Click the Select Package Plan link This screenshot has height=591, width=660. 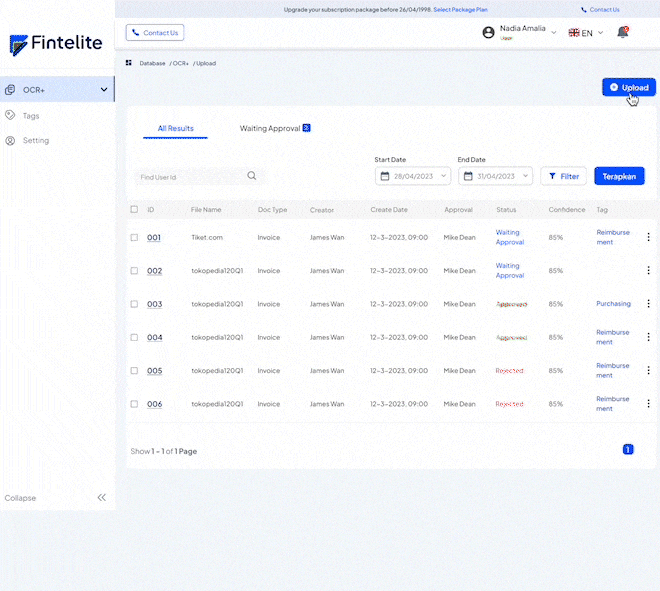pos(462,9)
